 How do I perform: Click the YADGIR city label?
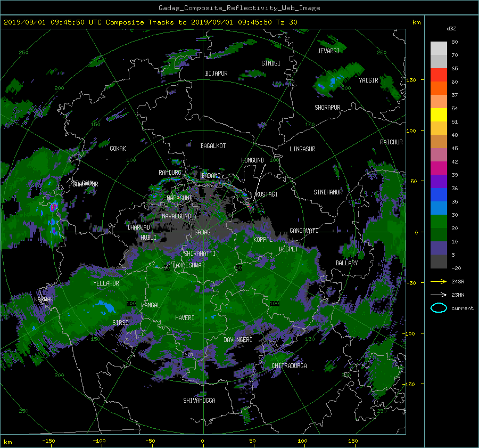click(368, 80)
